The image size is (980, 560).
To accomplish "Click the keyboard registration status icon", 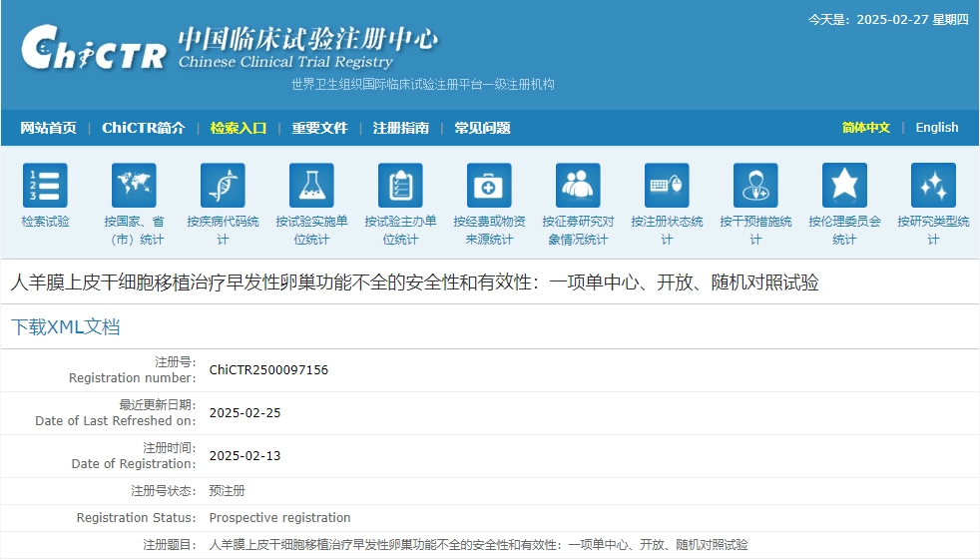I will coord(667,186).
